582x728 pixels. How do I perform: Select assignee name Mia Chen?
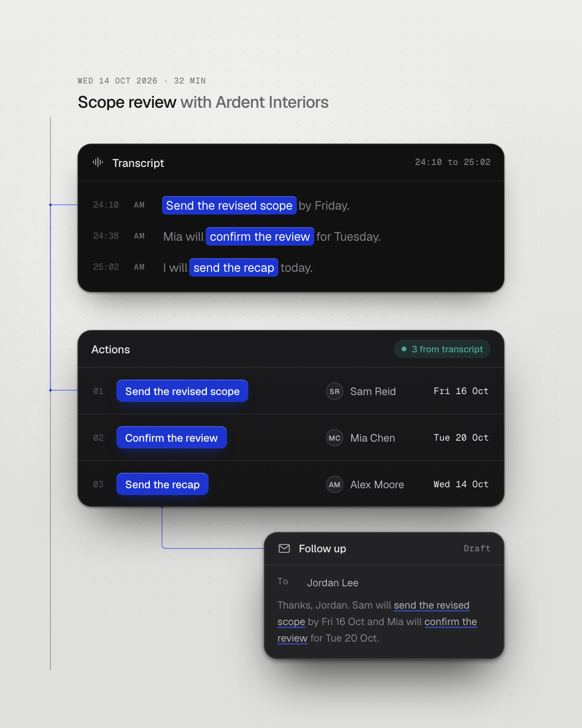372,438
